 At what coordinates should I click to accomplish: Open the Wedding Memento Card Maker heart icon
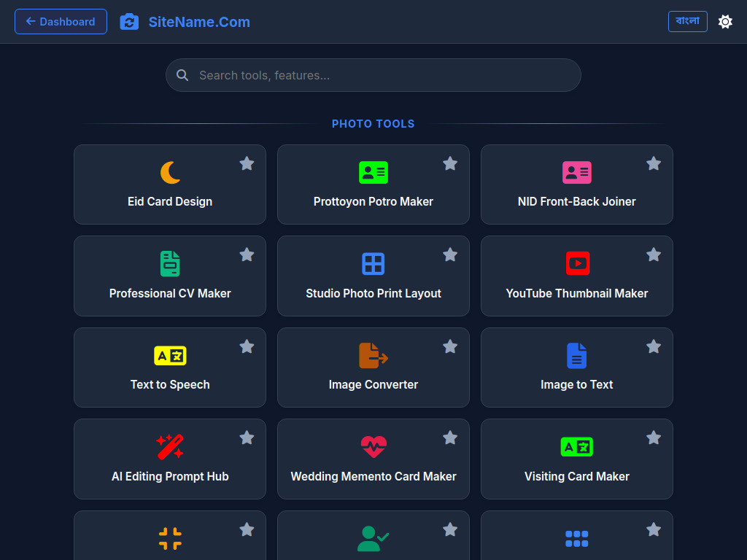pos(373,447)
